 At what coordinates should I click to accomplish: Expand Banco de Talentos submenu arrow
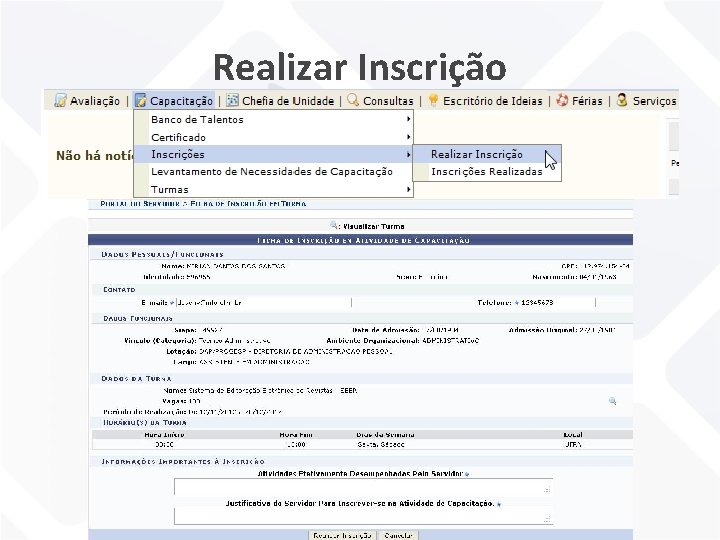point(408,119)
